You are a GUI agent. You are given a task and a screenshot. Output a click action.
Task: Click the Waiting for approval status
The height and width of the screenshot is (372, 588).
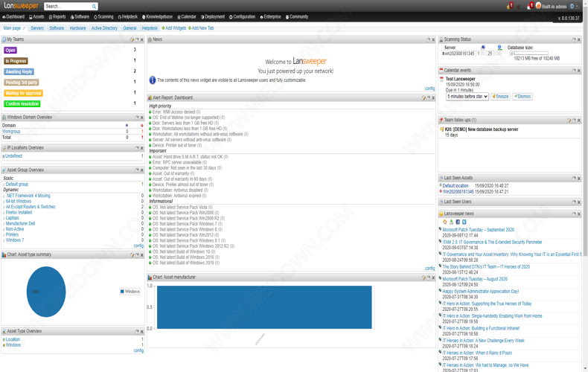[23, 93]
